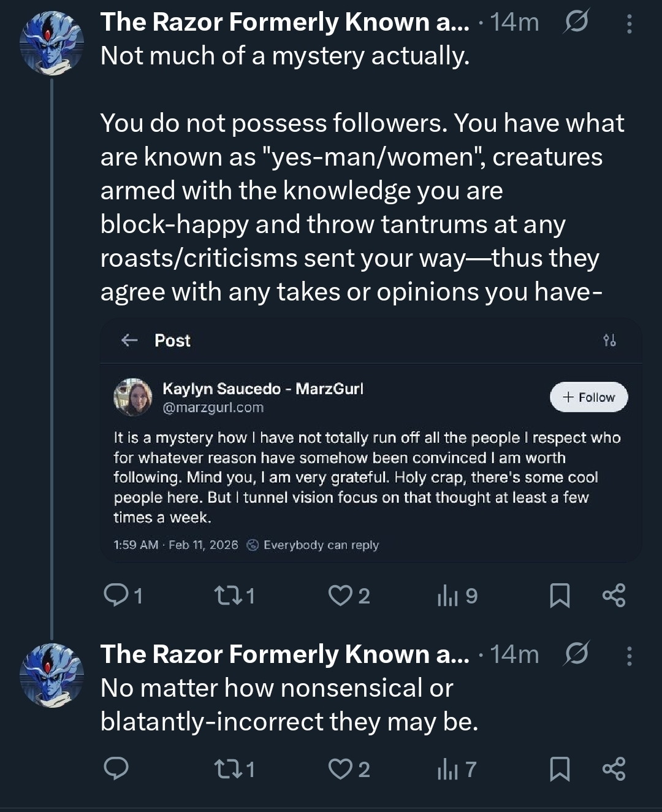The width and height of the screenshot is (662, 812).
Task: Bookmark the first Razor post
Action: (x=560, y=595)
